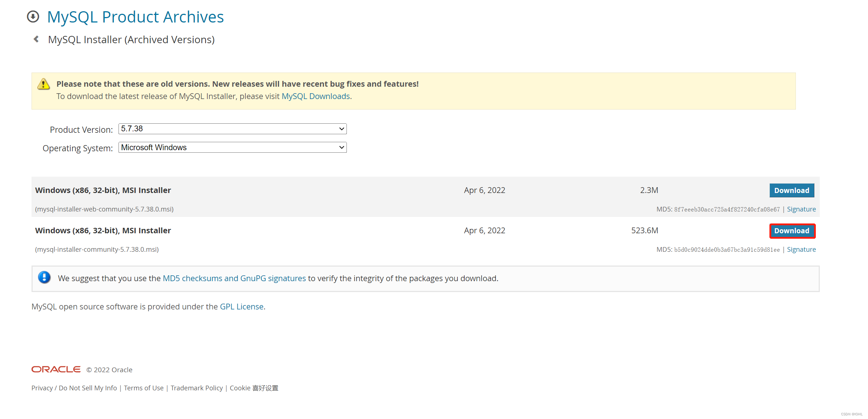Click the blue info exclamation icon

click(x=44, y=278)
